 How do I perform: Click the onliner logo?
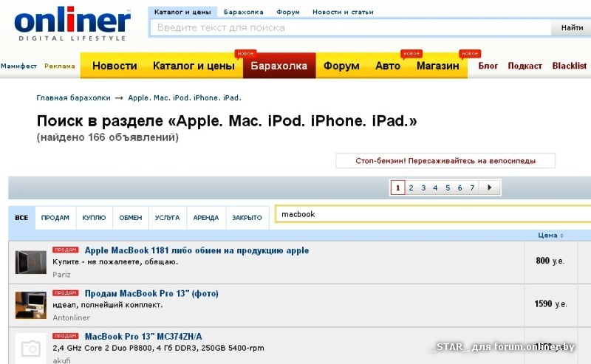(x=72, y=24)
